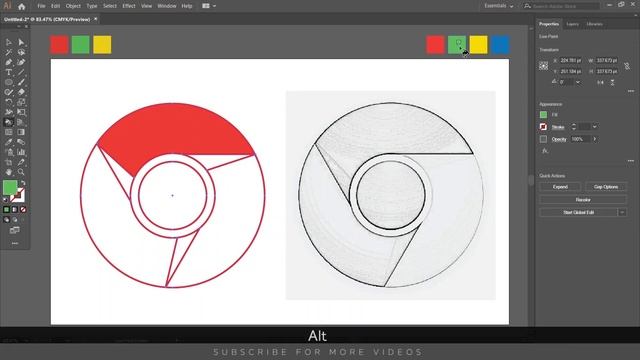Select the Gradient tool
This screenshot has height=360, width=640.
(x=21, y=132)
